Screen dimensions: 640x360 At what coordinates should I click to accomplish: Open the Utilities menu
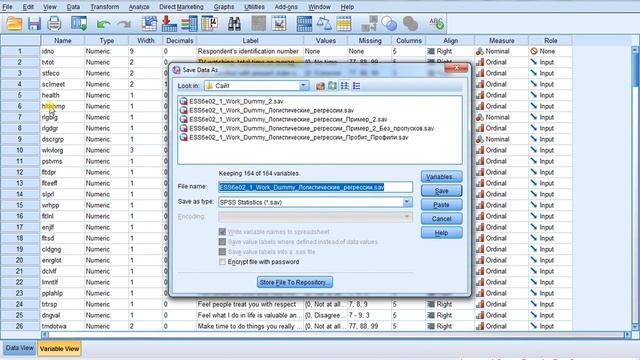click(x=254, y=7)
